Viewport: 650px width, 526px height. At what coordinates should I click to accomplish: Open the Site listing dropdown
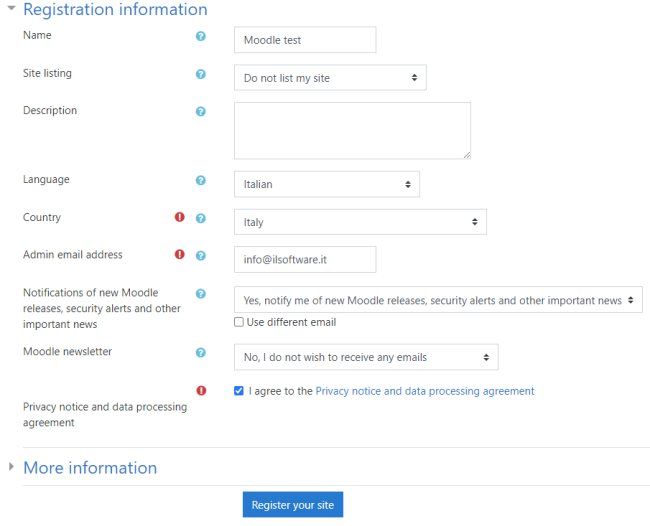click(330, 78)
